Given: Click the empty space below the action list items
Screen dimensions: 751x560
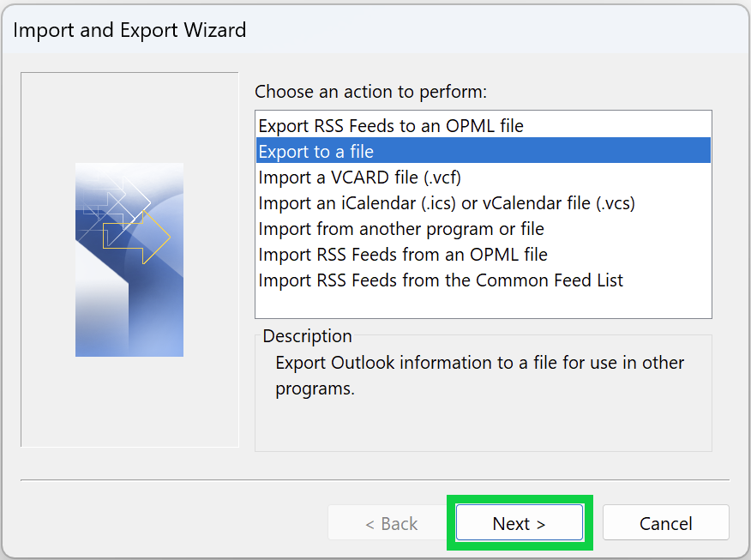Looking at the screenshot, I should (483, 306).
